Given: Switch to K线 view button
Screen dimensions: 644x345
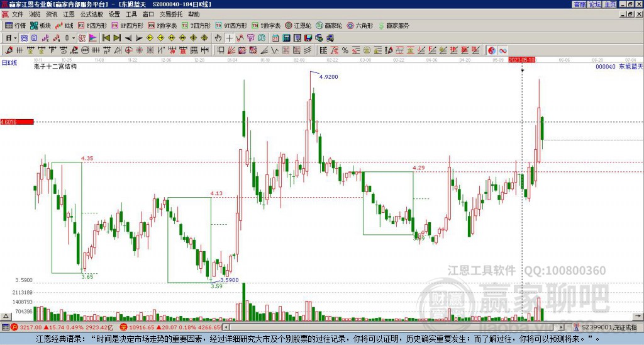Looking at the screenshot, I should pos(64,25).
